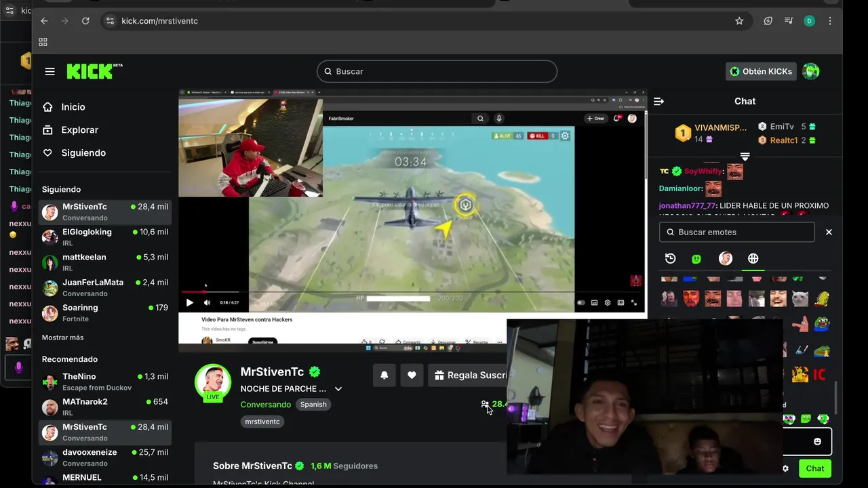Click the main Buscar search box
The height and width of the screenshot is (488, 868).
tap(437, 71)
